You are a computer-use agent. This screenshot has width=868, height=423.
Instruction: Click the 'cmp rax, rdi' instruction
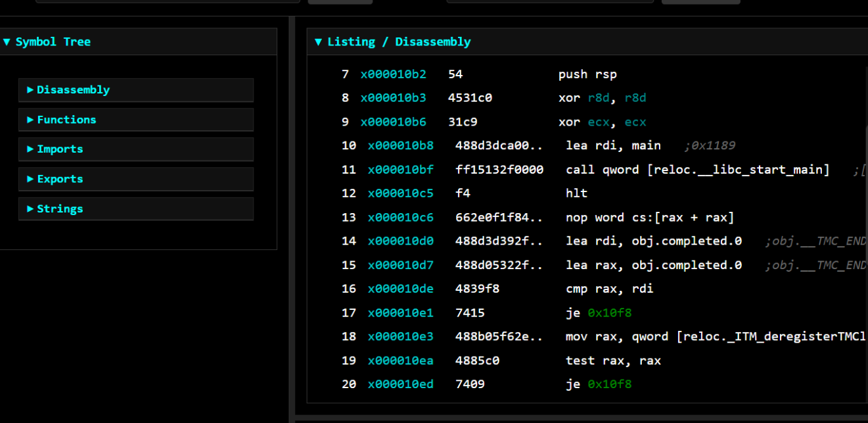pyautogui.click(x=610, y=289)
